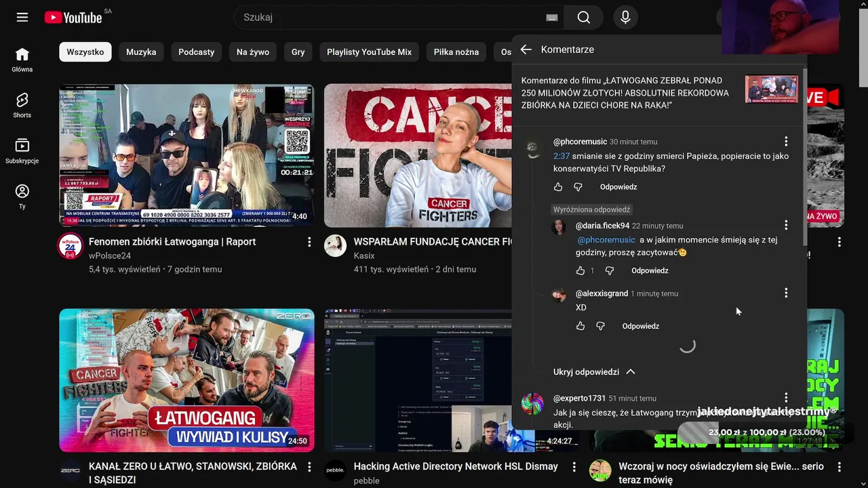Screen dimensions: 868x488
Task: Jump to timestamp 2:37 in comment
Action: (561, 156)
